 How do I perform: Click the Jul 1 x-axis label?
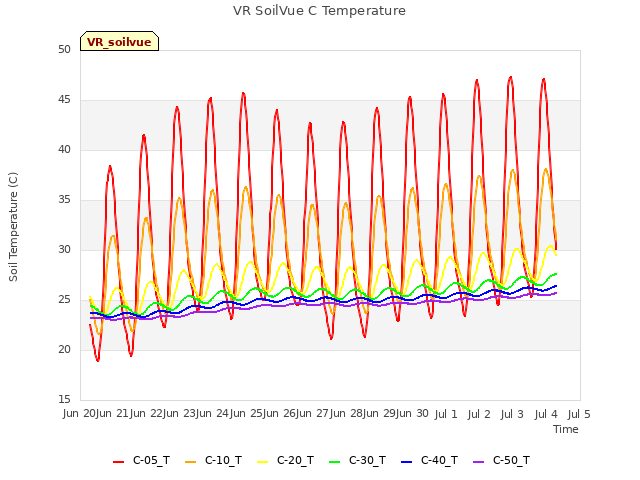[x=446, y=414]
